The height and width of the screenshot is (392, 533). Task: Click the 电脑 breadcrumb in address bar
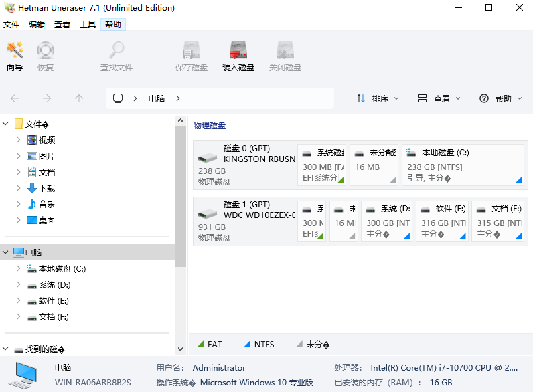coord(157,98)
